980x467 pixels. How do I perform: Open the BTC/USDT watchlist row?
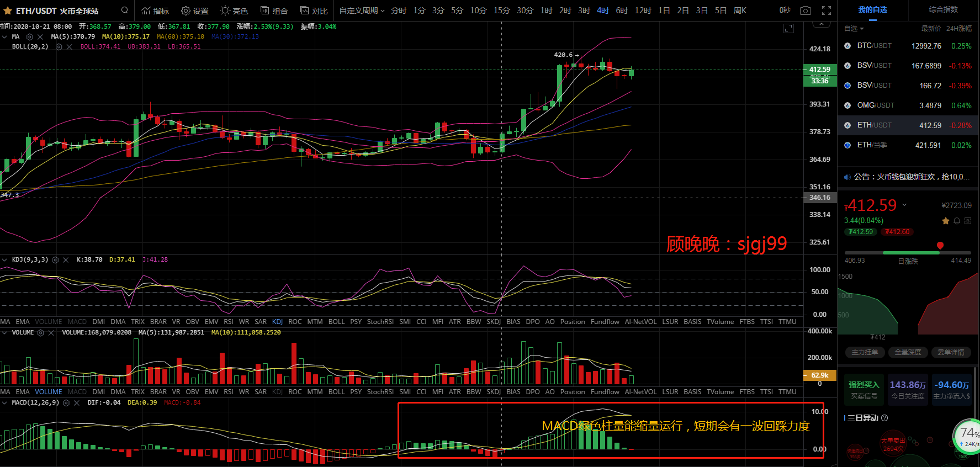(x=909, y=46)
